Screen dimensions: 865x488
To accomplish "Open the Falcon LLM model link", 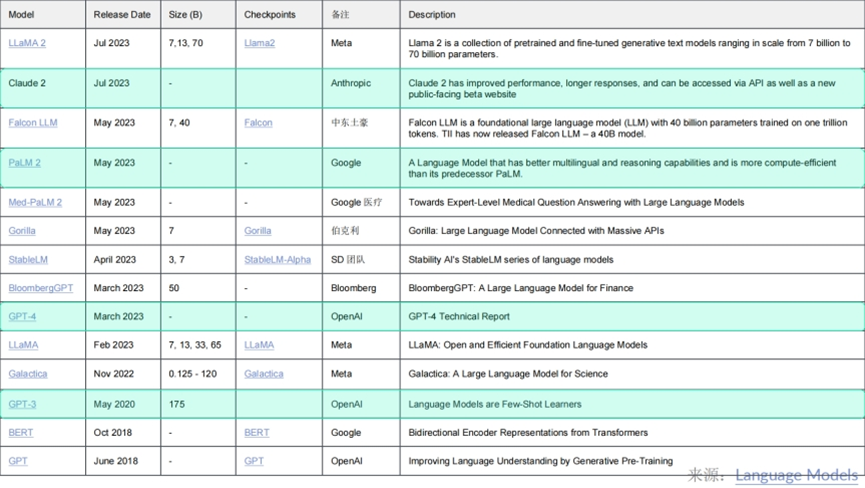I will pyautogui.click(x=33, y=123).
